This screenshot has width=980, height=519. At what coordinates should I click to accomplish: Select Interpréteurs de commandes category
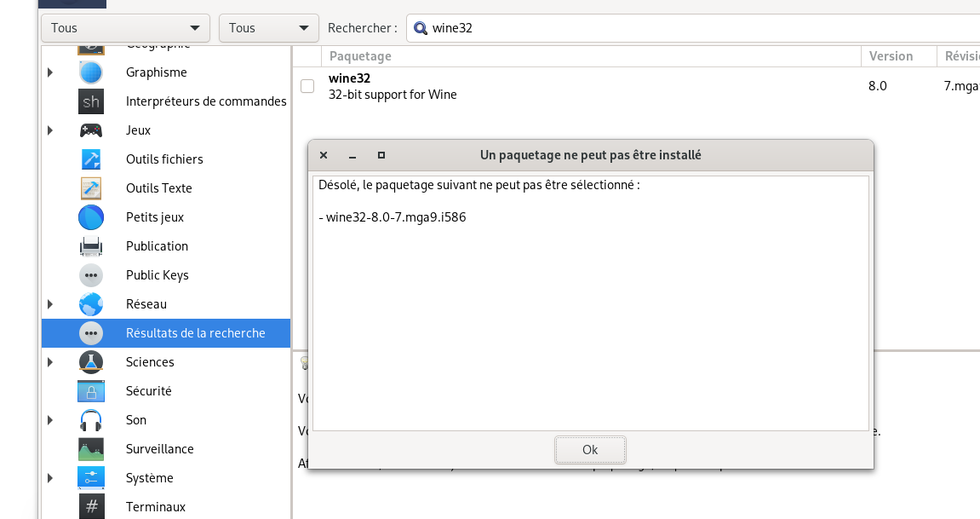pos(206,101)
